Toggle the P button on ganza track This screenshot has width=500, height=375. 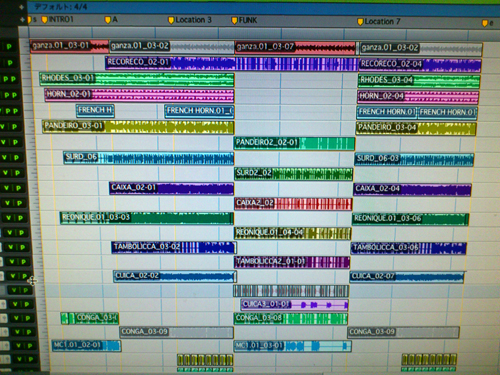[x=9, y=47]
